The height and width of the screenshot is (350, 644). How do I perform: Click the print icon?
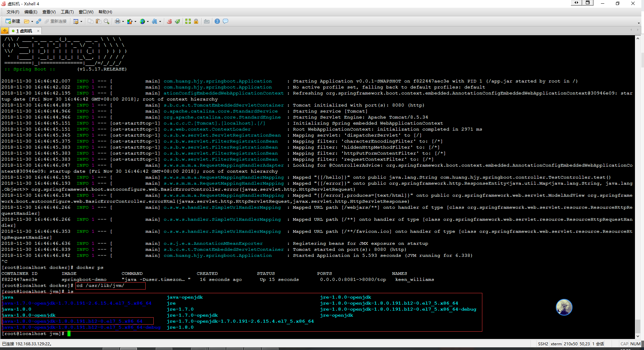coord(117,21)
